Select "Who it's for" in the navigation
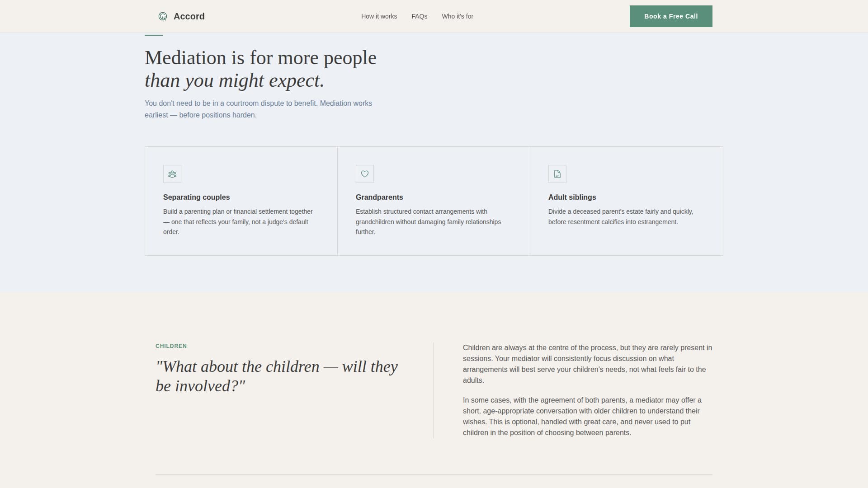 (x=458, y=16)
